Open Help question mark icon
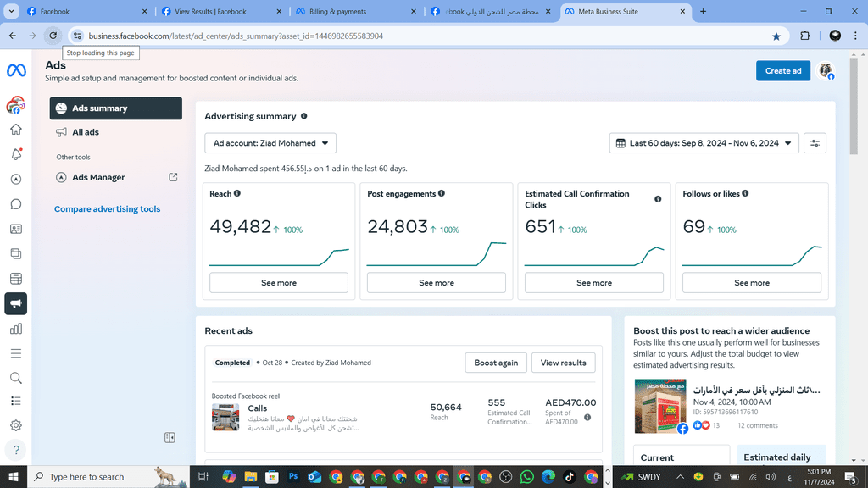This screenshot has height=488, width=868. point(15,450)
